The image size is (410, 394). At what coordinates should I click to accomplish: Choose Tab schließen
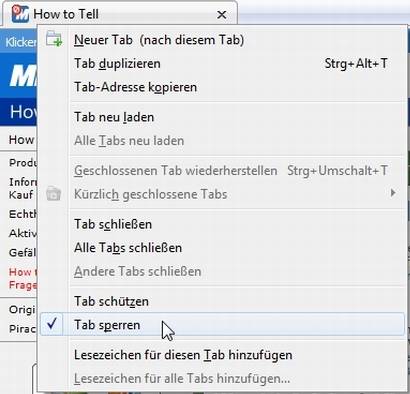[x=222, y=224]
